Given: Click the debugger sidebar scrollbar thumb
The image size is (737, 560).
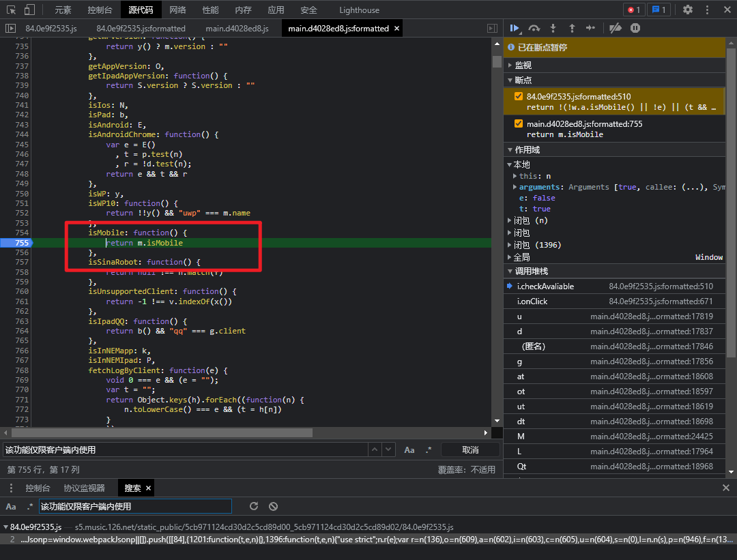Looking at the screenshot, I should (x=731, y=202).
